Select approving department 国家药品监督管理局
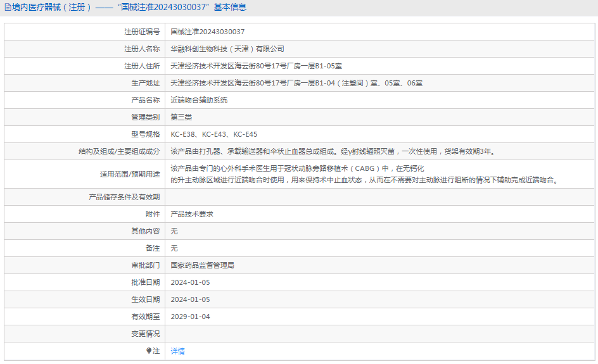Viewport: 598px width, 364px height. (203, 265)
